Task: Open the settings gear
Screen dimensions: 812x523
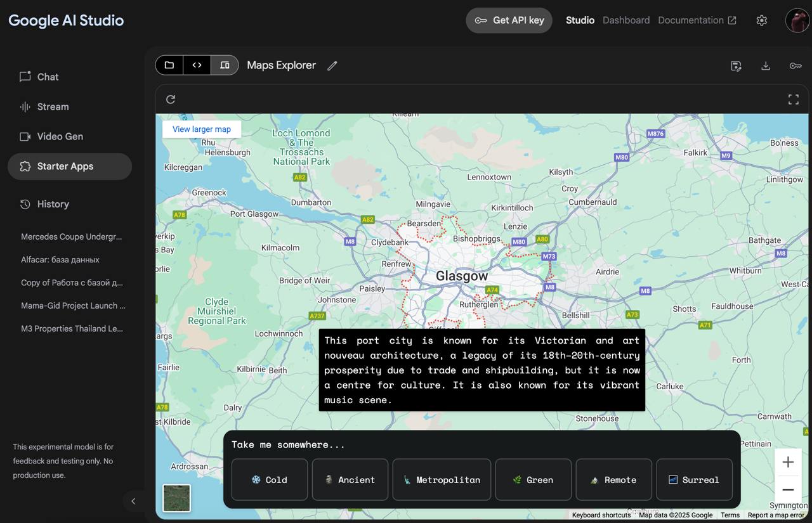Action: point(762,20)
